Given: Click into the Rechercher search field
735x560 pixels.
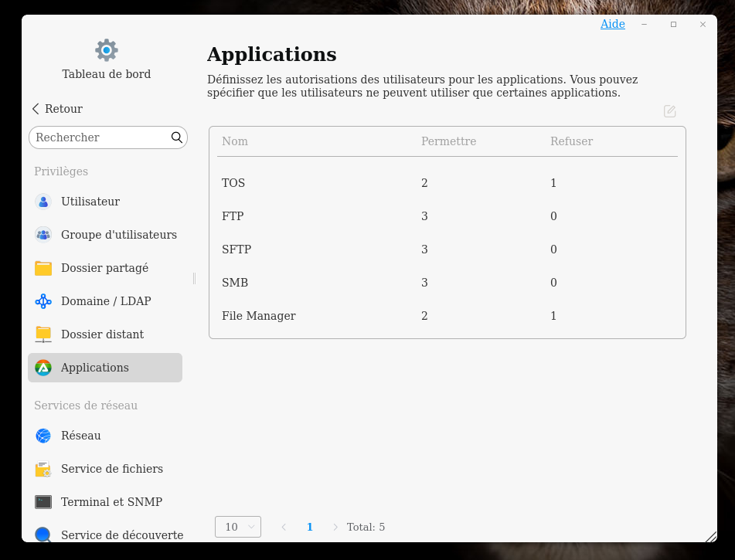Looking at the screenshot, I should click(x=100, y=137).
